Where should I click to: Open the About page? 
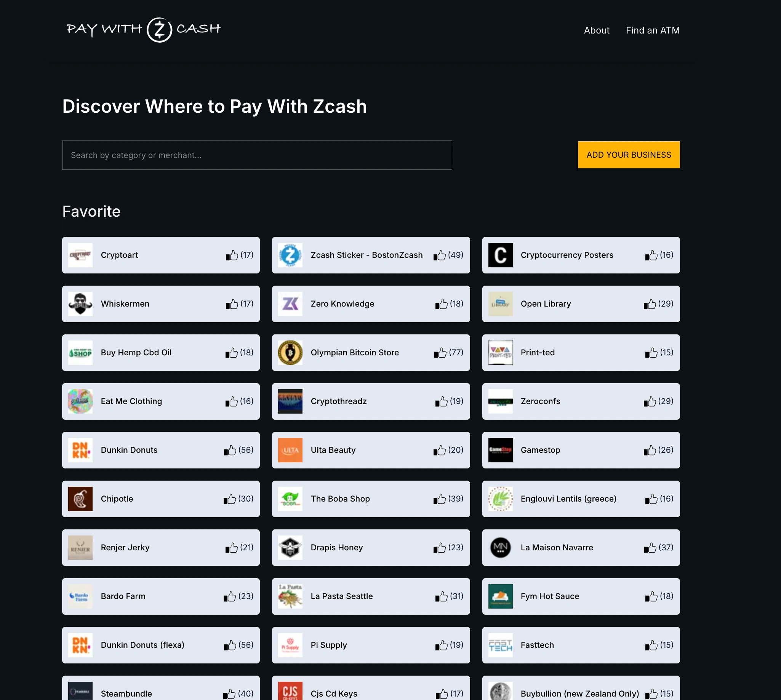coord(596,30)
